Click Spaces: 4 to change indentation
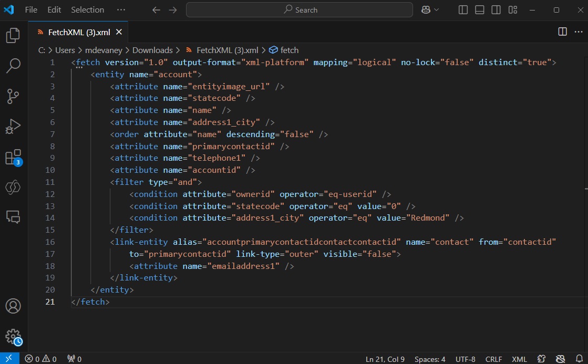Screen dimensions: 588x364 [430, 359]
